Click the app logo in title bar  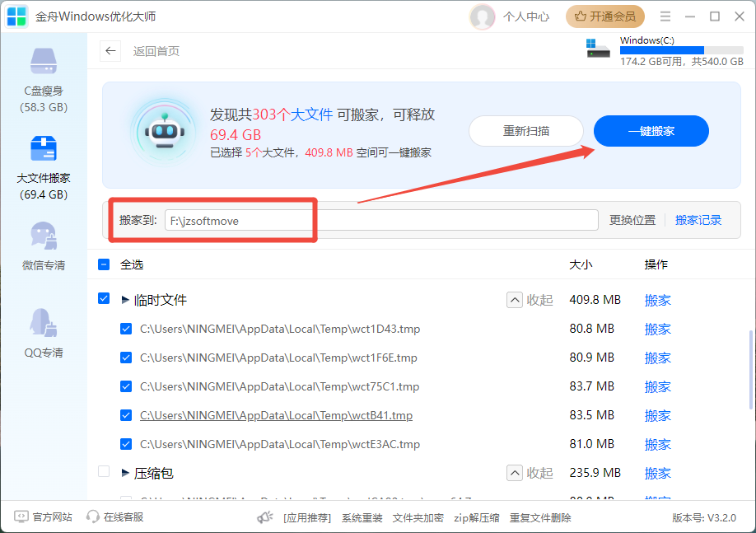tap(16, 16)
